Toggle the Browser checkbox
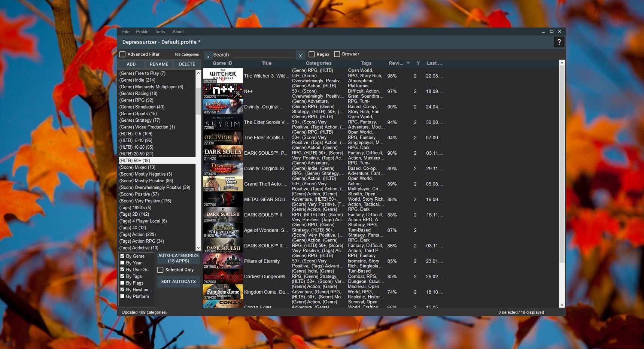This screenshot has height=349, width=644. (337, 54)
